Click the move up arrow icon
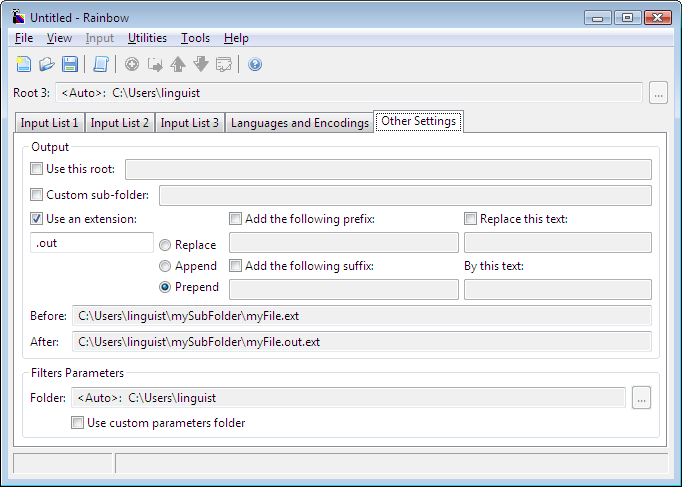The height and width of the screenshot is (487, 682). (178, 64)
